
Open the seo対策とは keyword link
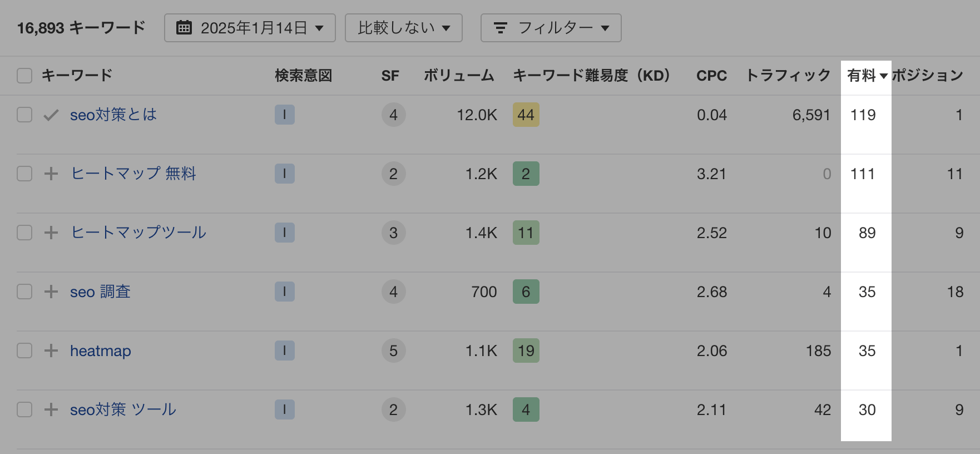[113, 115]
